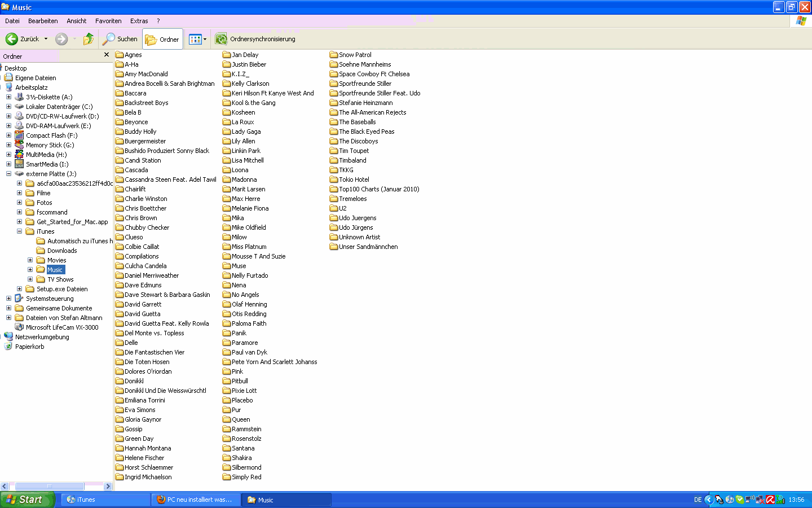Toggle the Ordner folder pane button
812x508 pixels.
(x=162, y=39)
